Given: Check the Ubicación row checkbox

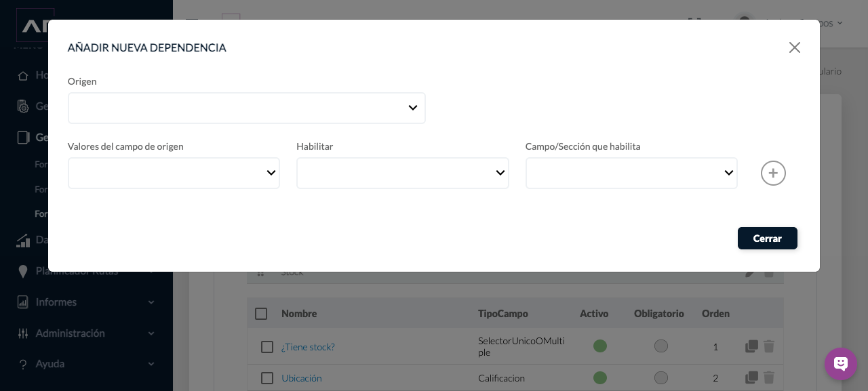Looking at the screenshot, I should pyautogui.click(x=267, y=378).
